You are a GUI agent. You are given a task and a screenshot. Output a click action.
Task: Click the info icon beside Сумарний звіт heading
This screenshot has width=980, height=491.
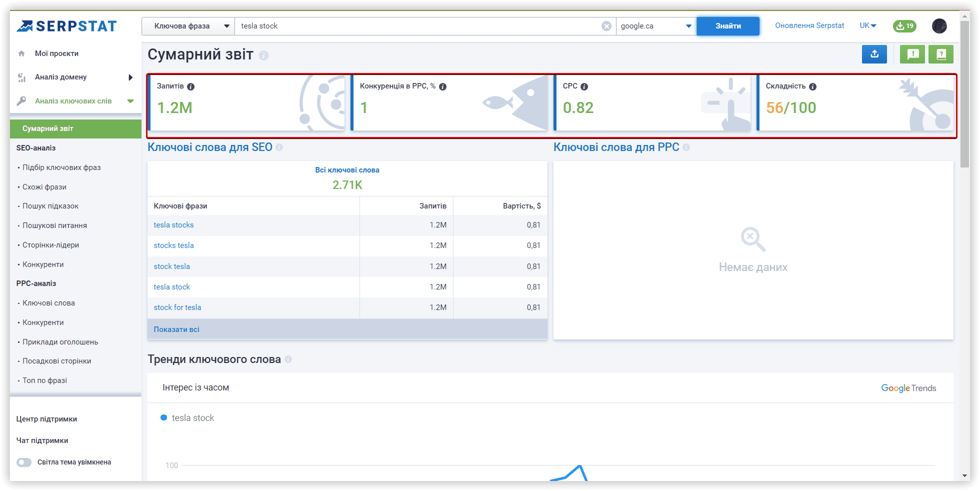tap(264, 55)
